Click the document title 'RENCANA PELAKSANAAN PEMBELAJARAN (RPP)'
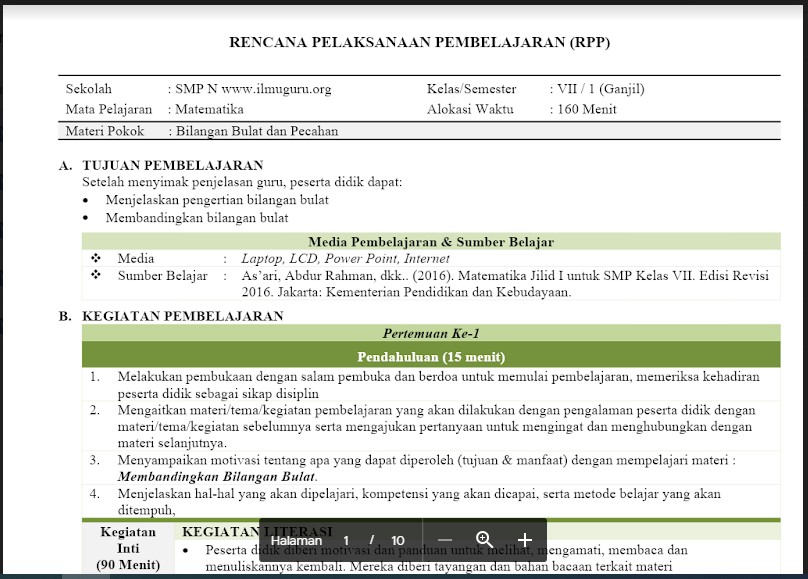 (419, 42)
